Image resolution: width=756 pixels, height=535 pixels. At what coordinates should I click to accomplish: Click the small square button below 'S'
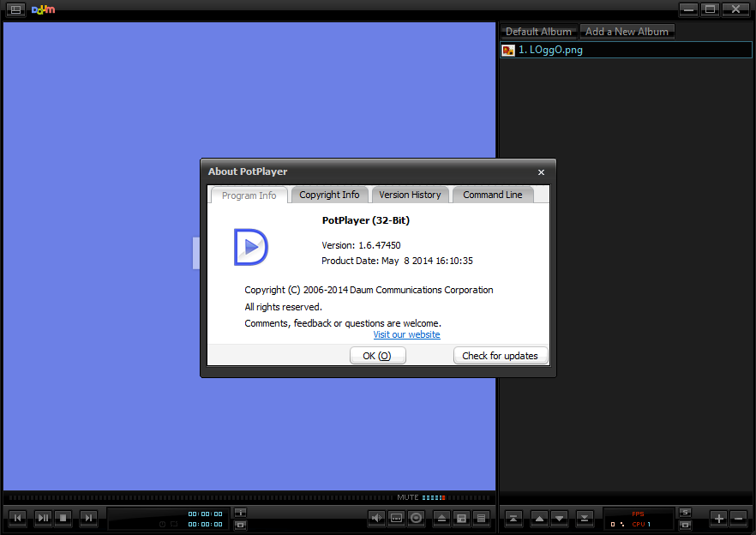[685, 525]
